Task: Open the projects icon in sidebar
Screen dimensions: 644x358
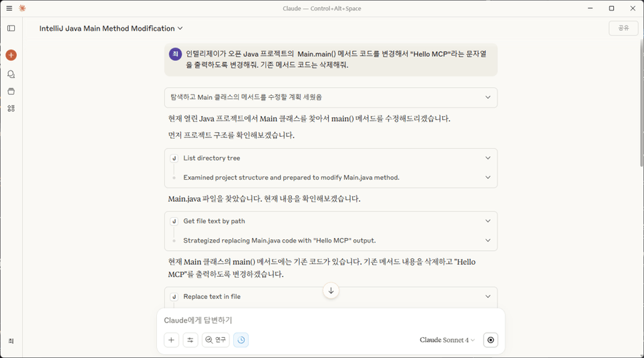Action: tap(11, 91)
